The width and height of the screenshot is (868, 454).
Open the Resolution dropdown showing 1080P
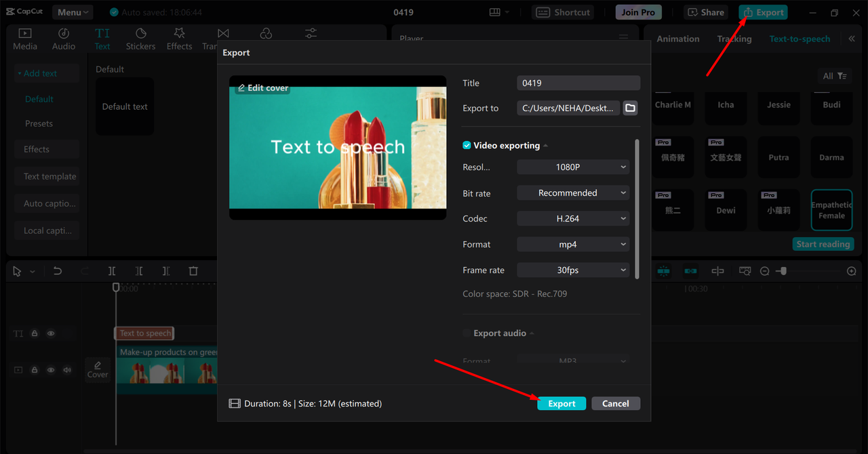573,167
